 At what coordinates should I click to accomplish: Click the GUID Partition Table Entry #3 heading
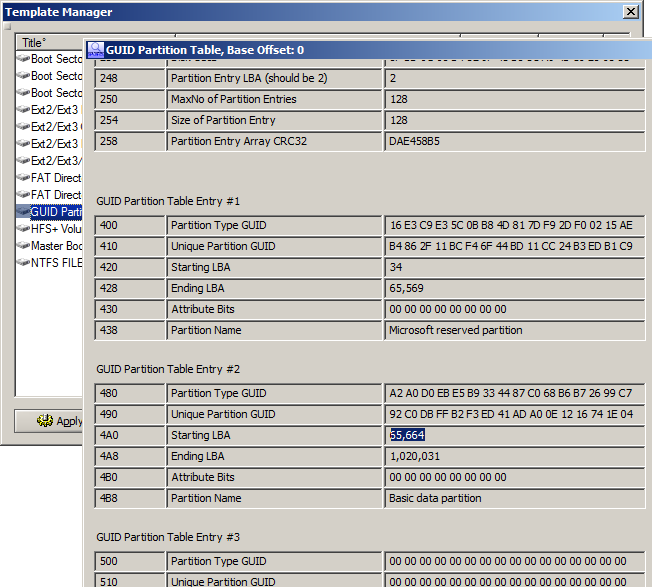pos(168,537)
